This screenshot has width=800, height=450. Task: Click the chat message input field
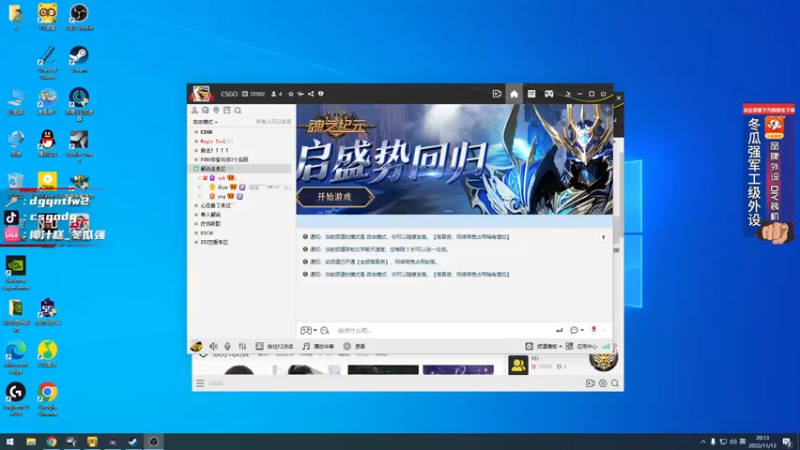[444, 330]
